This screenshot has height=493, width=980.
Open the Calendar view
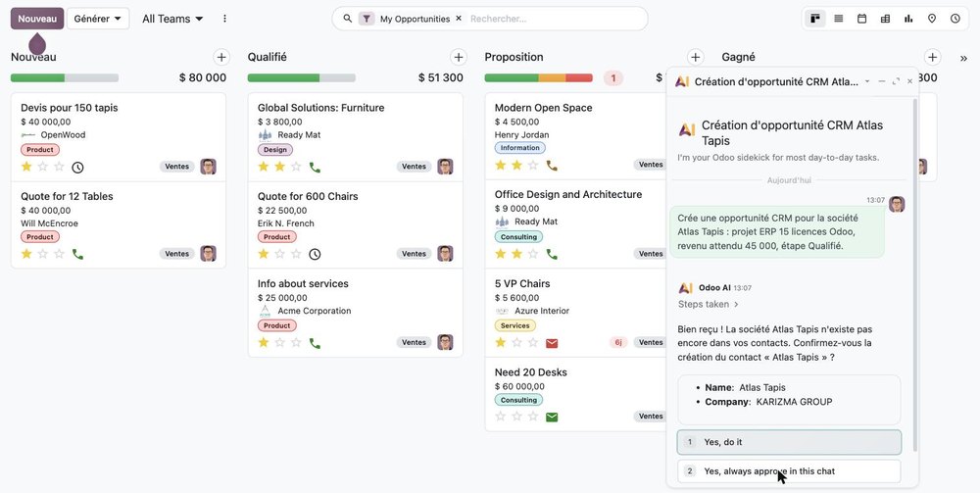coord(861,19)
